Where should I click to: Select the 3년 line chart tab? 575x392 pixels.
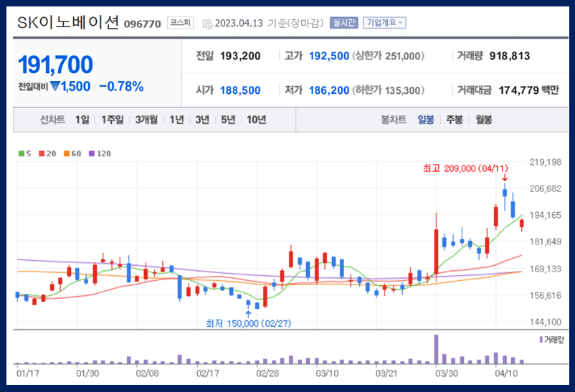[x=202, y=120]
